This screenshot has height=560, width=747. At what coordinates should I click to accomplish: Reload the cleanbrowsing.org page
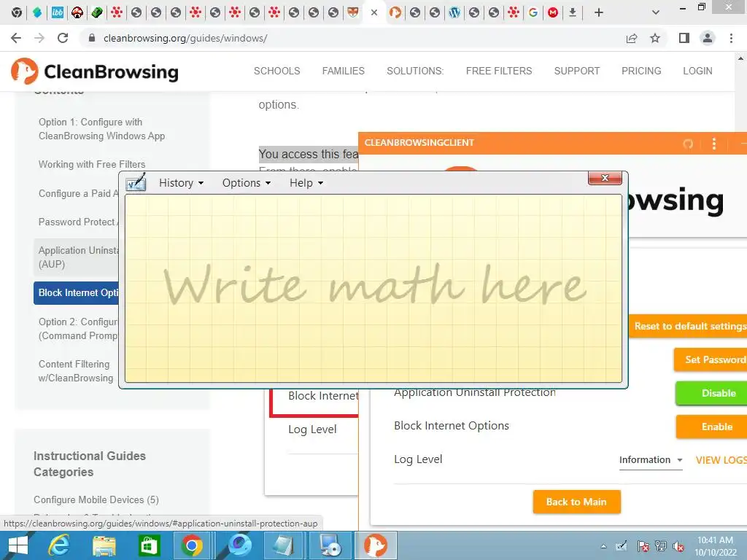(x=63, y=38)
